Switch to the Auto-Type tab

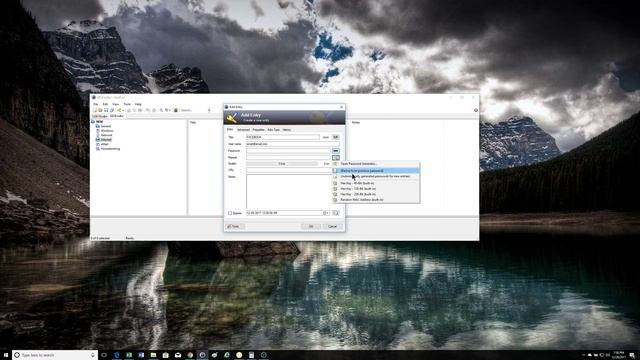pos(273,130)
